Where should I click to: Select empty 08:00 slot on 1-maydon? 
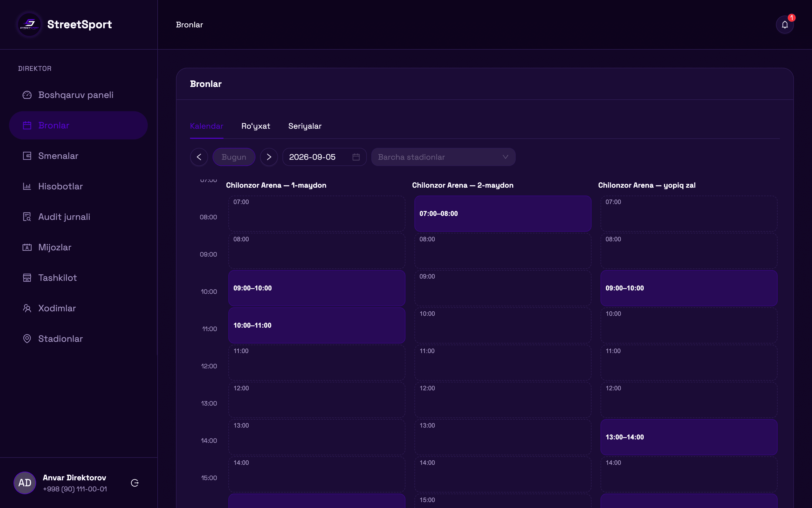(x=317, y=251)
